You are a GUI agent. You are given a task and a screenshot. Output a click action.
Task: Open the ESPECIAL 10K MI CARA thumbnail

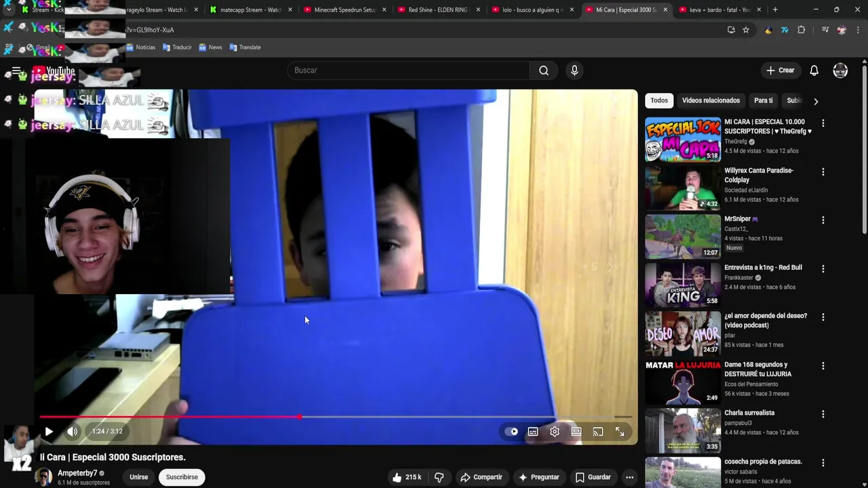pyautogui.click(x=683, y=140)
